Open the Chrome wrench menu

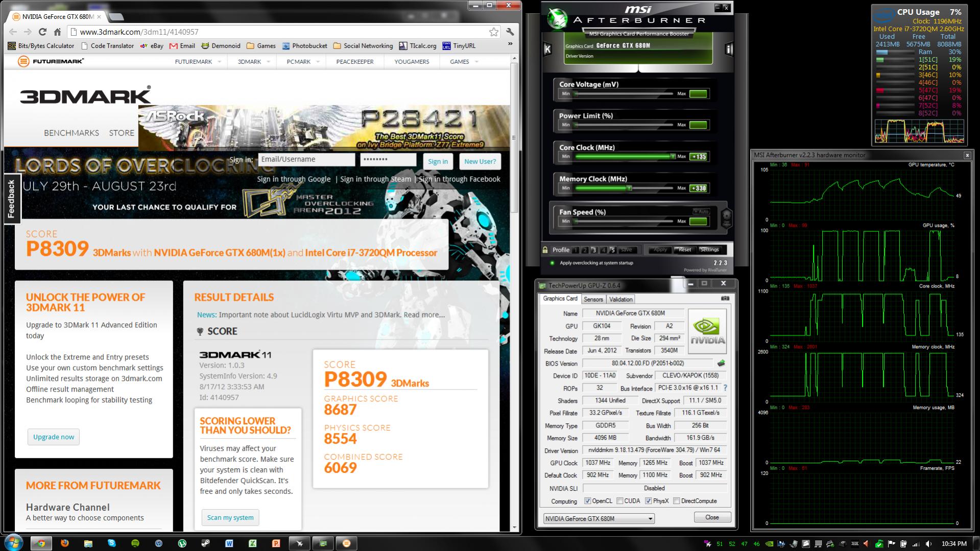pos(510,32)
